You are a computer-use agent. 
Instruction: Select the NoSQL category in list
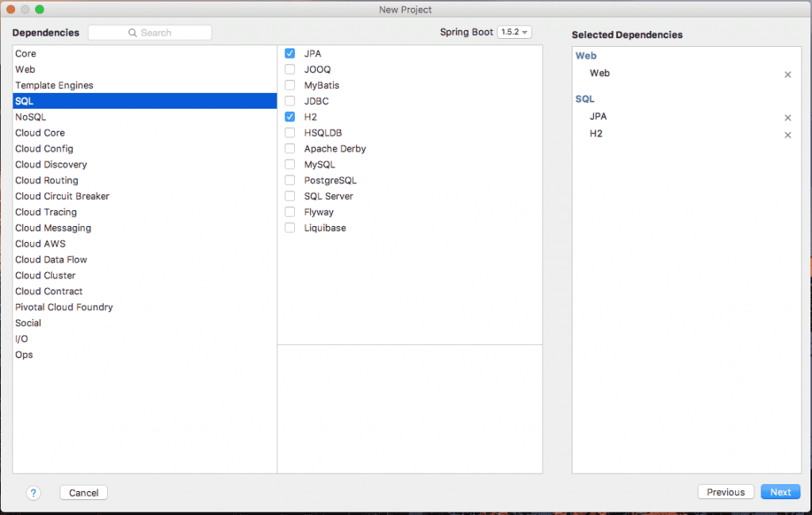[31, 117]
